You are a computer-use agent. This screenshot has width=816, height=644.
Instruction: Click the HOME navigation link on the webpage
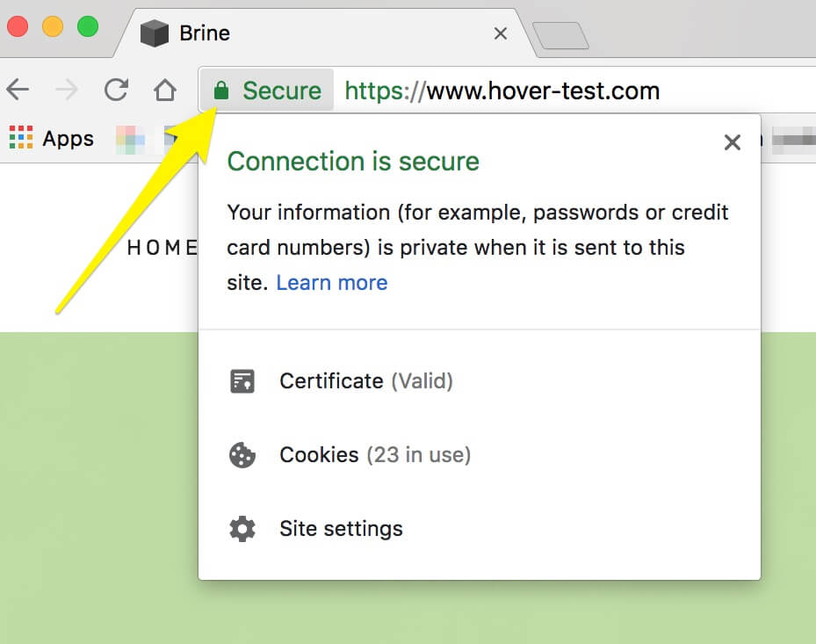(162, 247)
